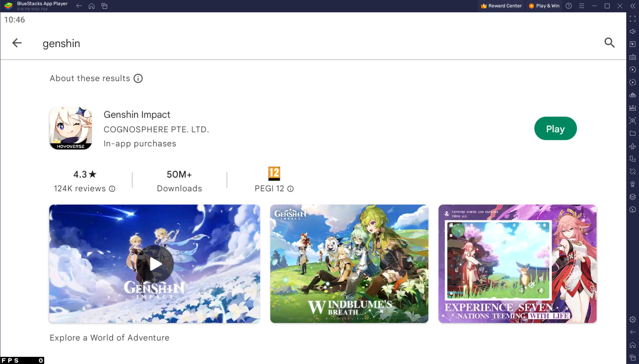The image size is (639, 364).
Task: Rotate the screen using the rotate icon
Action: pos(633,171)
